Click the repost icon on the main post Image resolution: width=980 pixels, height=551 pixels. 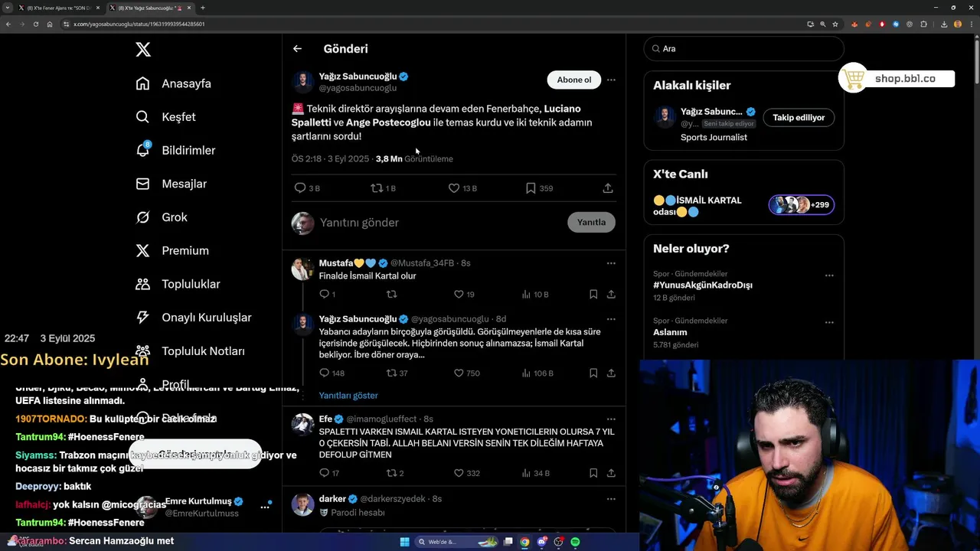click(x=377, y=188)
